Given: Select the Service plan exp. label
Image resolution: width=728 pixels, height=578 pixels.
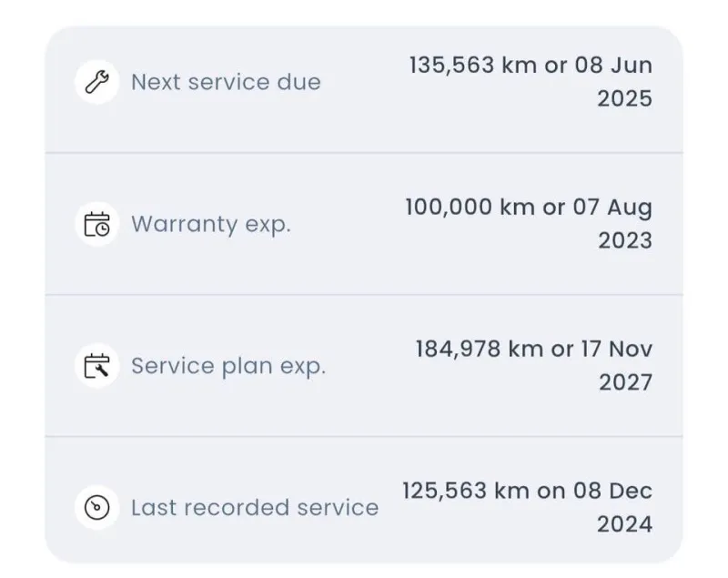Looking at the screenshot, I should (228, 366).
